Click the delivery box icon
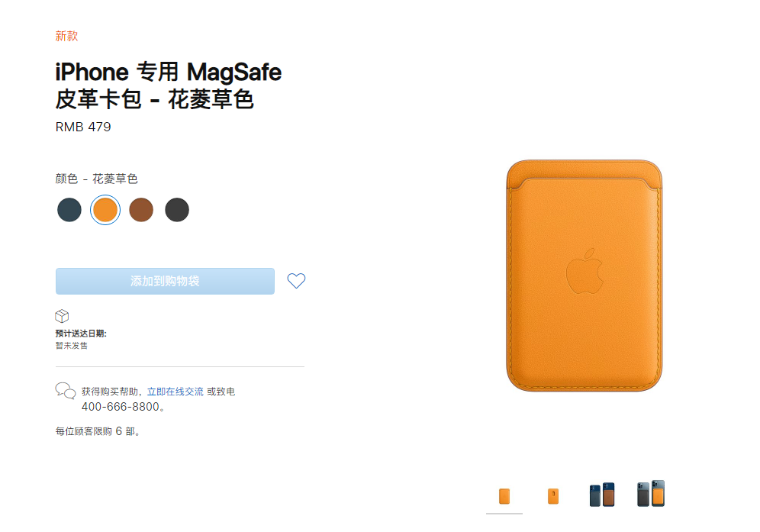This screenshot has width=760, height=532. 62,316
